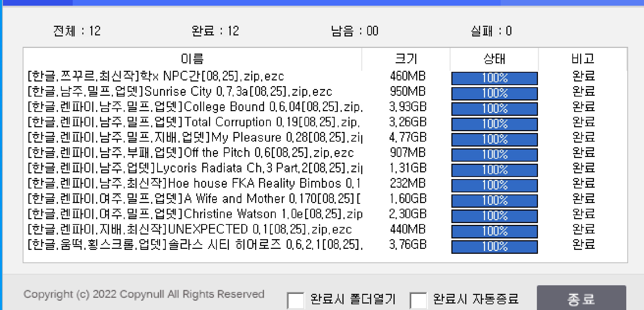The image size is (644, 310).
Task: Enable the 완료시 자동종료 checkbox
Action: pyautogui.click(x=418, y=300)
